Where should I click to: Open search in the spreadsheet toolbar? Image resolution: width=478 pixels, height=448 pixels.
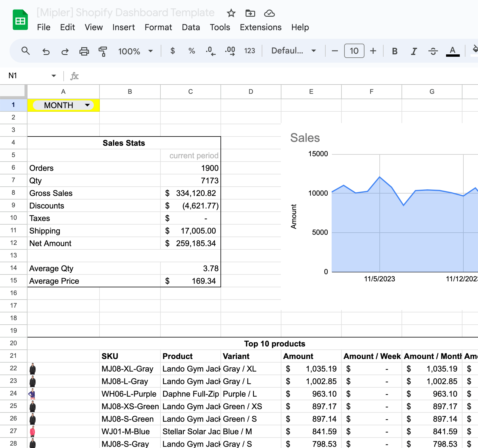26,51
